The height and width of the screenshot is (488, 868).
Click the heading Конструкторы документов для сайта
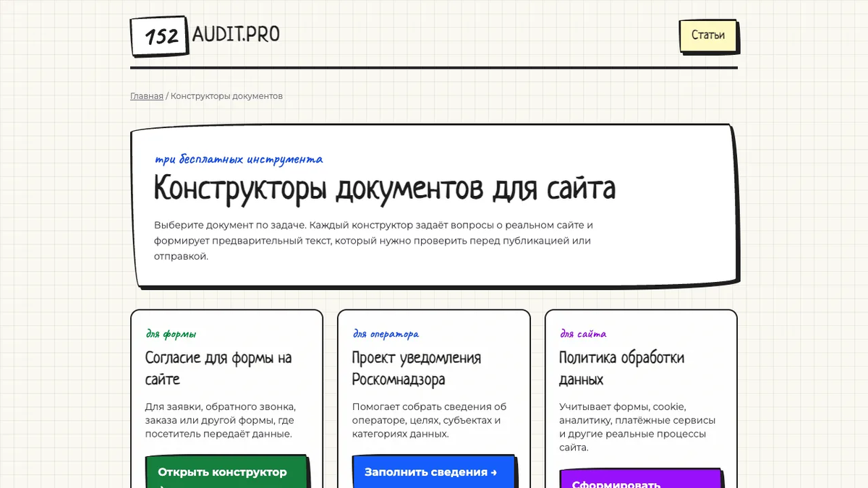click(x=385, y=189)
